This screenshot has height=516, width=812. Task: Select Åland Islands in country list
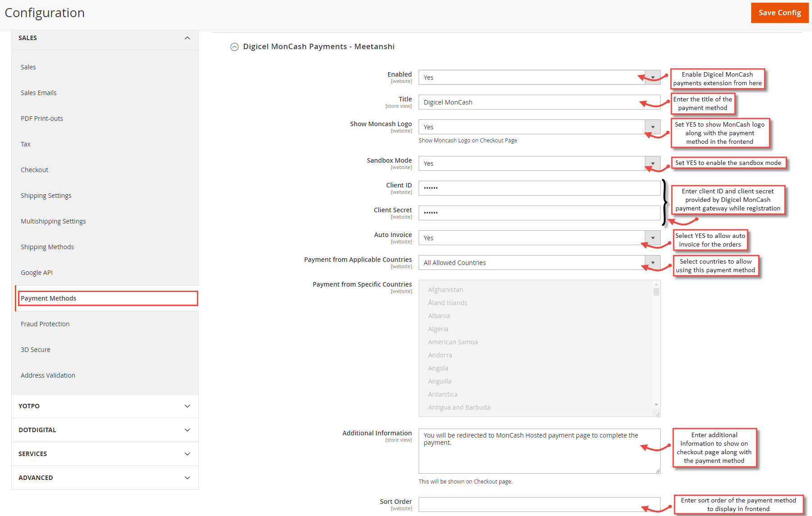[447, 303]
